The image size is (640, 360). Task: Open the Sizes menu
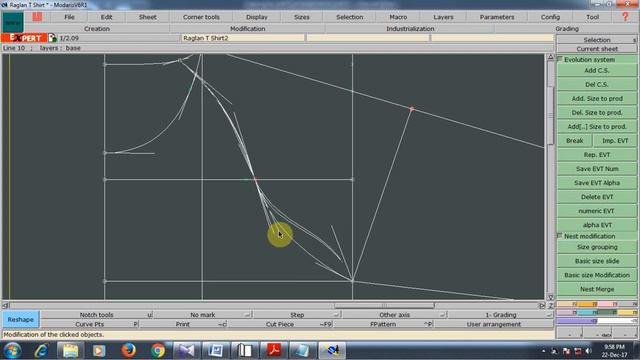point(302,17)
